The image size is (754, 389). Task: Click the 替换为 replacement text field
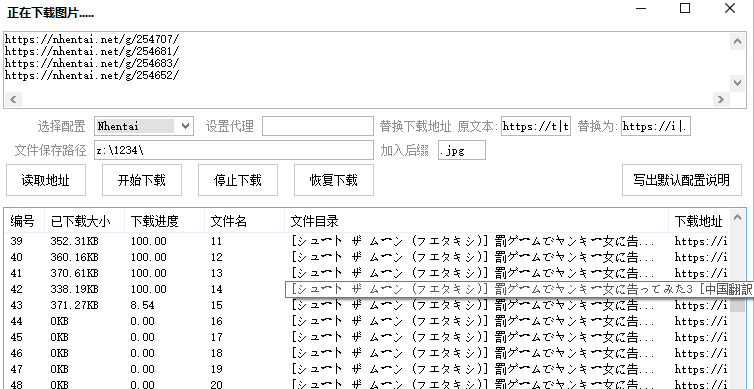(x=656, y=126)
